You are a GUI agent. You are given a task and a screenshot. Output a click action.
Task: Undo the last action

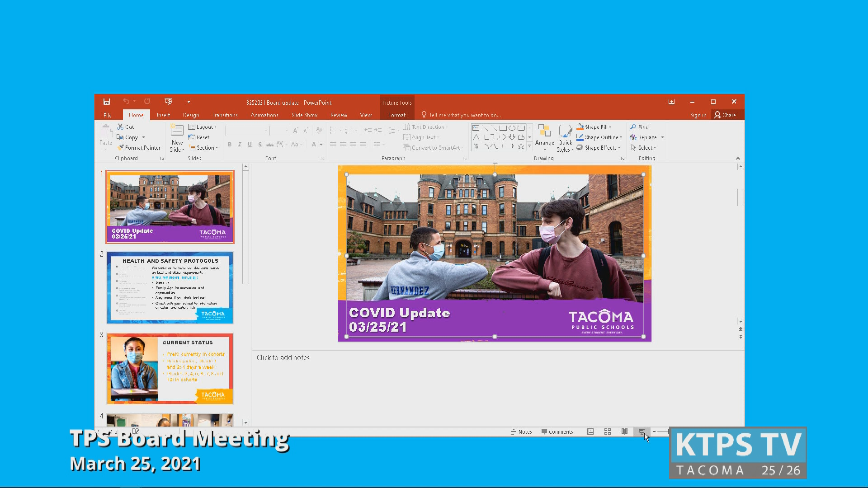126,102
